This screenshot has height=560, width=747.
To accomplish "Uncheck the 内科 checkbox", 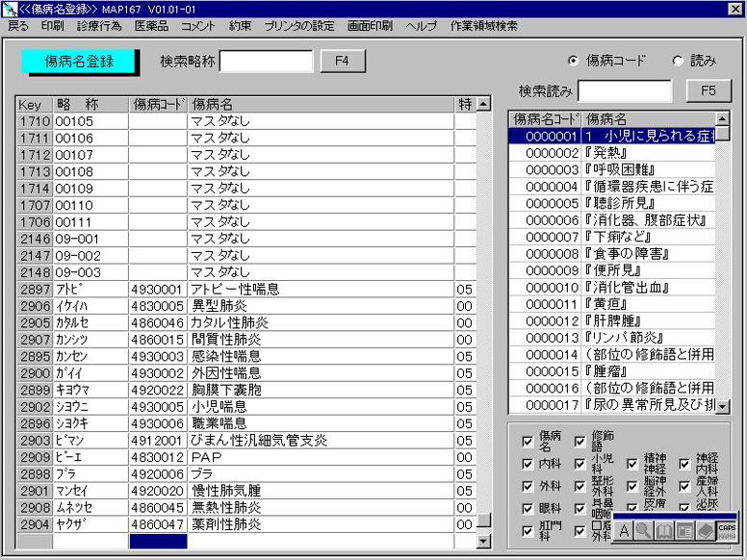I will tap(527, 464).
